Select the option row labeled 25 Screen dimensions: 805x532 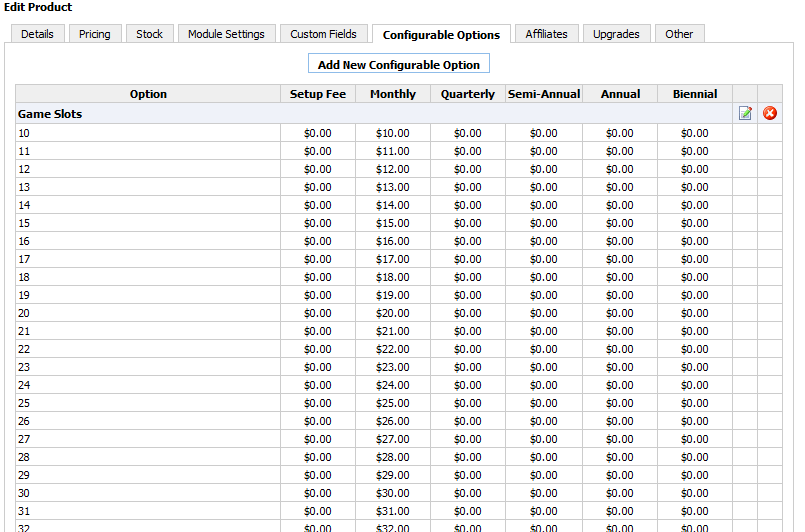tap(399, 403)
